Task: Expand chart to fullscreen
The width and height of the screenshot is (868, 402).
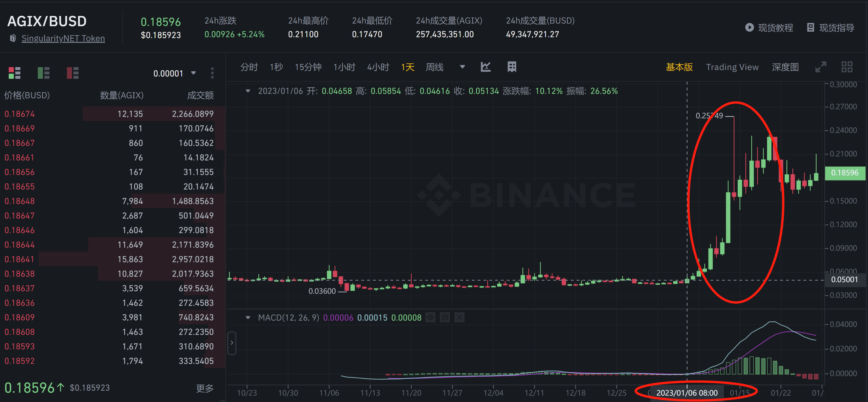Action: click(821, 67)
